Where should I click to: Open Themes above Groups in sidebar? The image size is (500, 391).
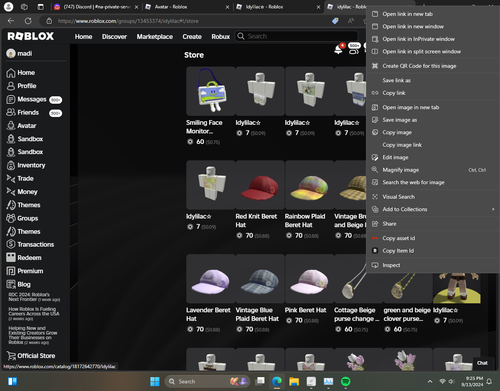(23, 205)
